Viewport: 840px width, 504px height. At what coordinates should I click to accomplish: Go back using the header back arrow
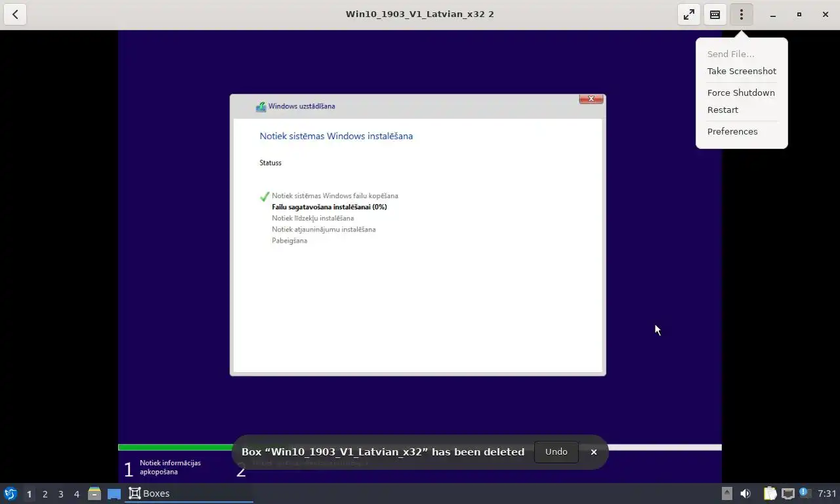coord(15,14)
